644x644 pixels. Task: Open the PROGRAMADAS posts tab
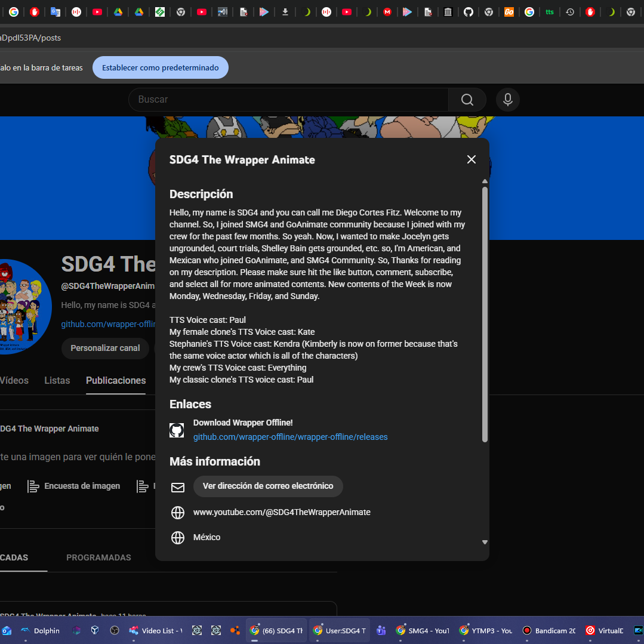point(98,557)
